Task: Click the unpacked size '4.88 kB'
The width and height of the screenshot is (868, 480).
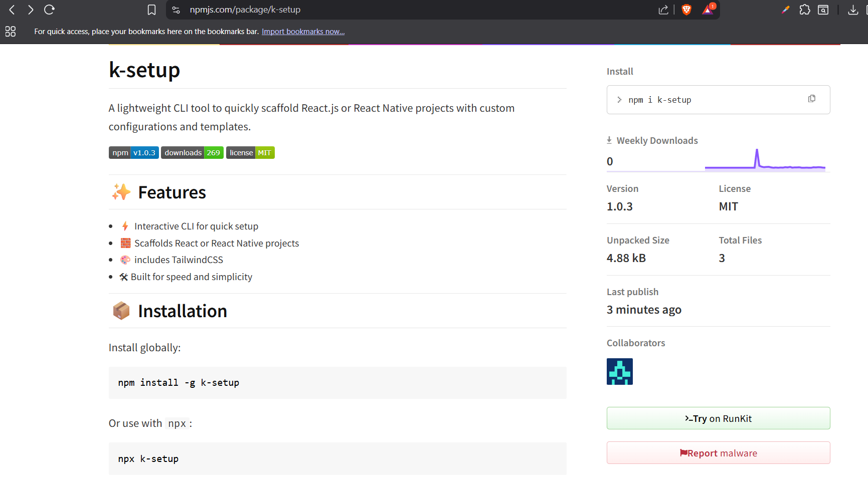Action: click(626, 258)
